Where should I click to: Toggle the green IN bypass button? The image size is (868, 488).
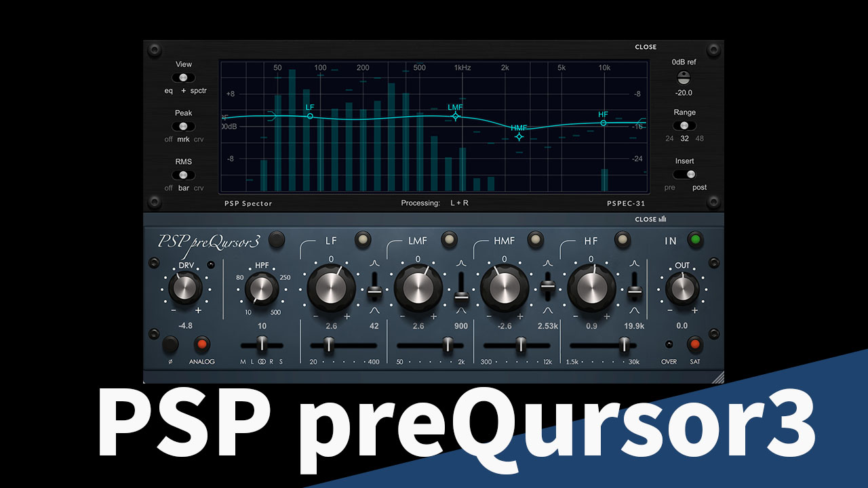pos(694,239)
